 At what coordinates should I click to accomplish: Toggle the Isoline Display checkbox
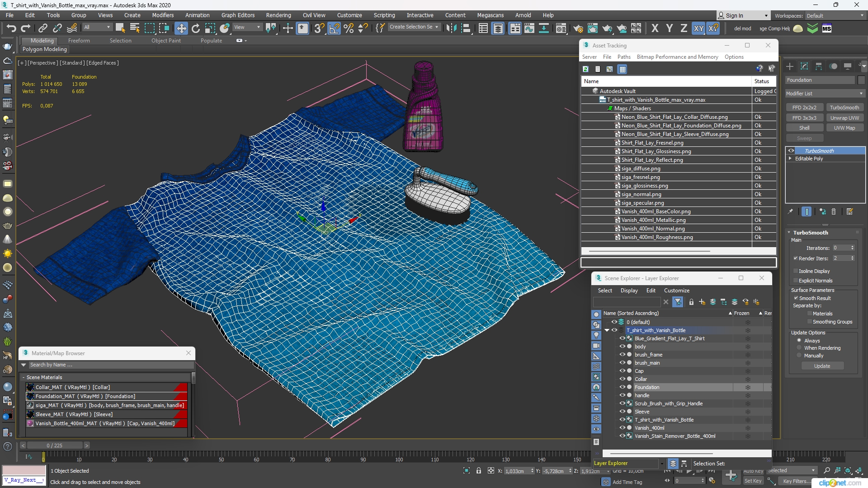796,271
